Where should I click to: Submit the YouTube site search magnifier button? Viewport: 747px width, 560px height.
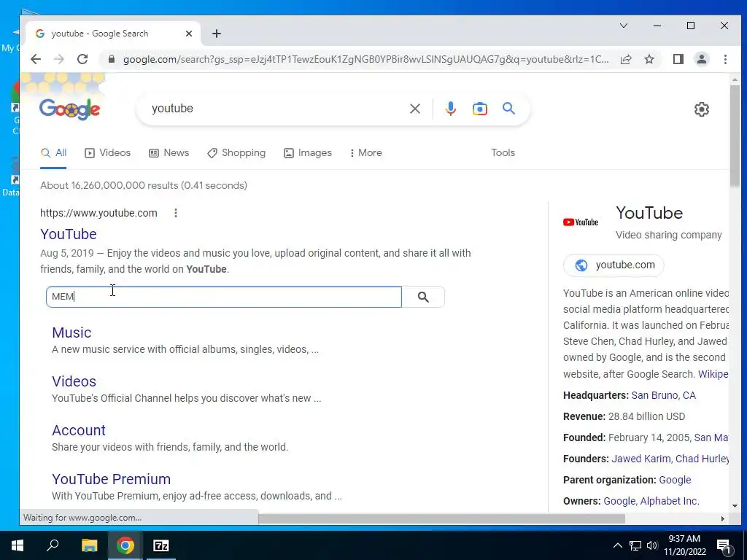423,297
